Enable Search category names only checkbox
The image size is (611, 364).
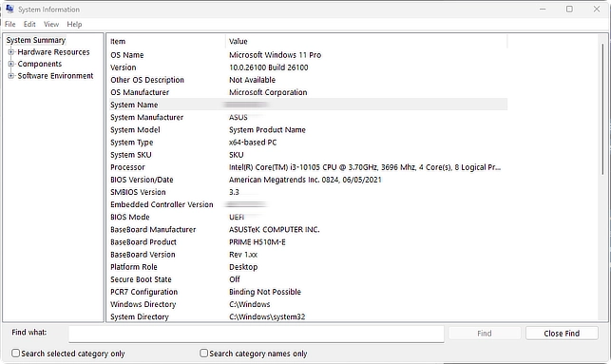click(203, 354)
